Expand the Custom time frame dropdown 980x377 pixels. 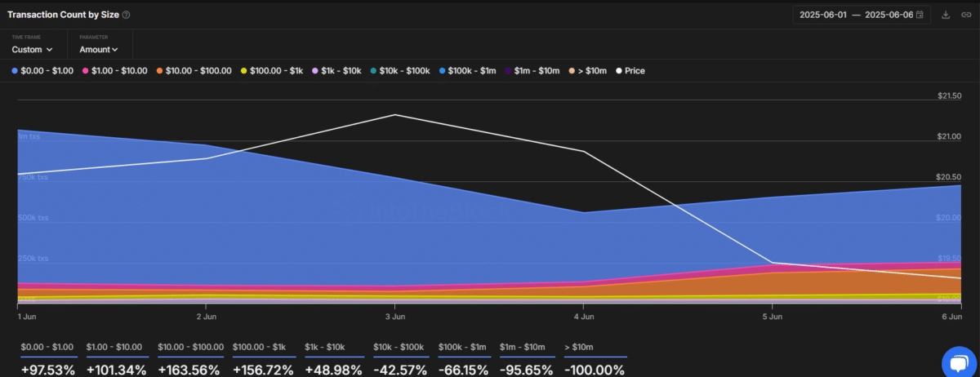coord(33,50)
